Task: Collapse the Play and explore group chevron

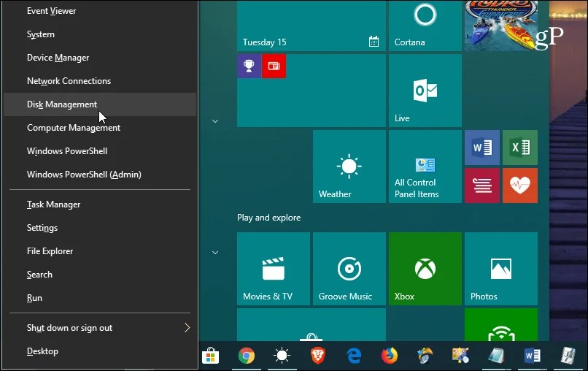Action: (x=215, y=253)
